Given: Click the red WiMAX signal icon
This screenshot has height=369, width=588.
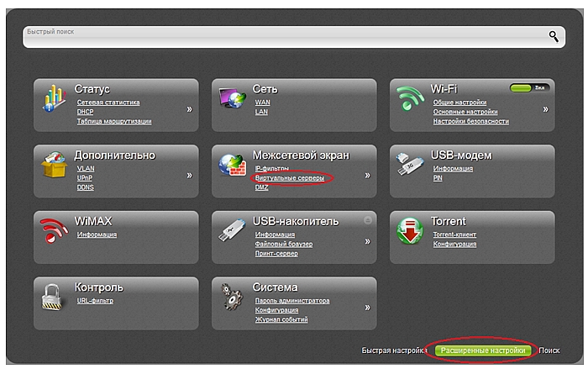Looking at the screenshot, I should pos(54,231).
